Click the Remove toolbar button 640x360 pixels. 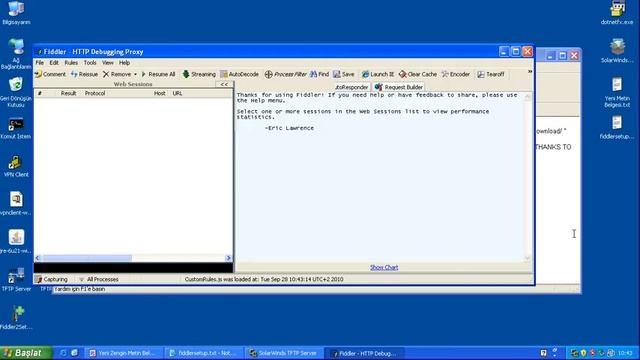117,74
